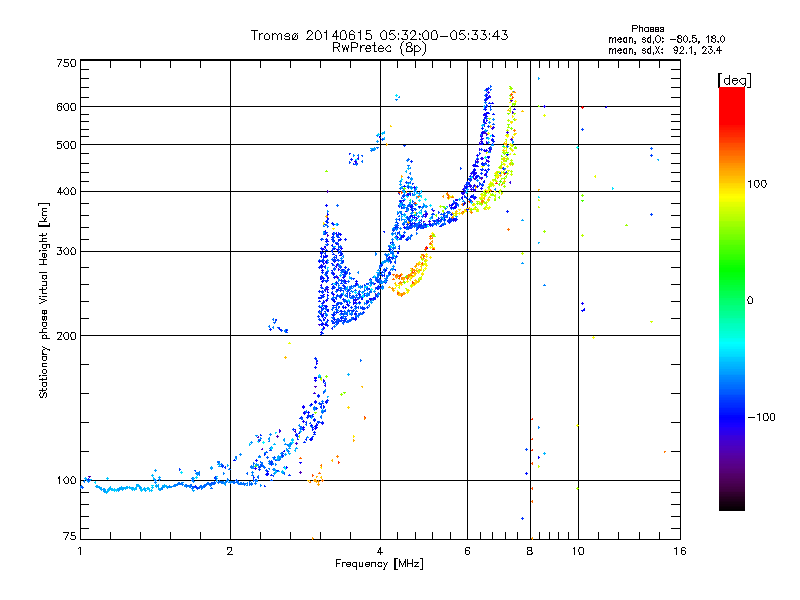Click the x-axis '2' frequency label
The width and height of the screenshot is (800, 600).
[x=230, y=551]
